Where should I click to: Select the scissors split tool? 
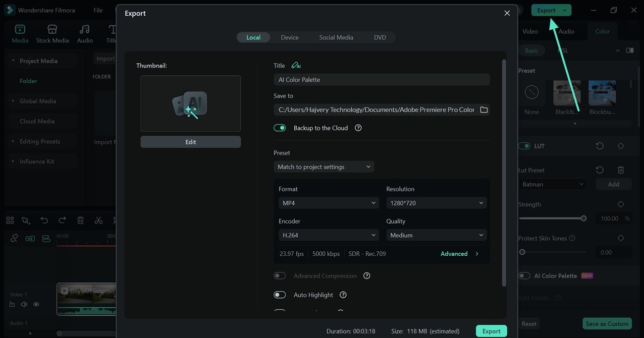pos(99,221)
